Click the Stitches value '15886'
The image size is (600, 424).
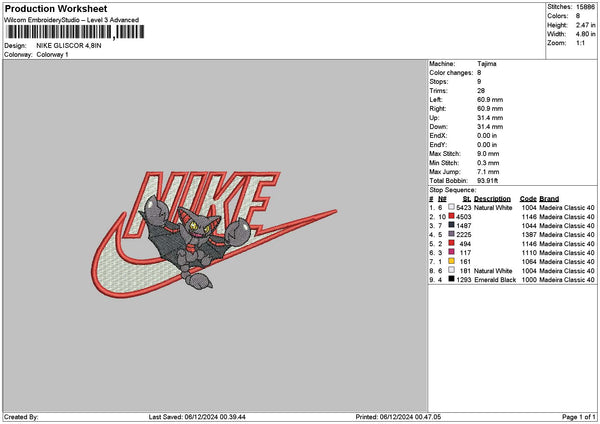coord(585,7)
